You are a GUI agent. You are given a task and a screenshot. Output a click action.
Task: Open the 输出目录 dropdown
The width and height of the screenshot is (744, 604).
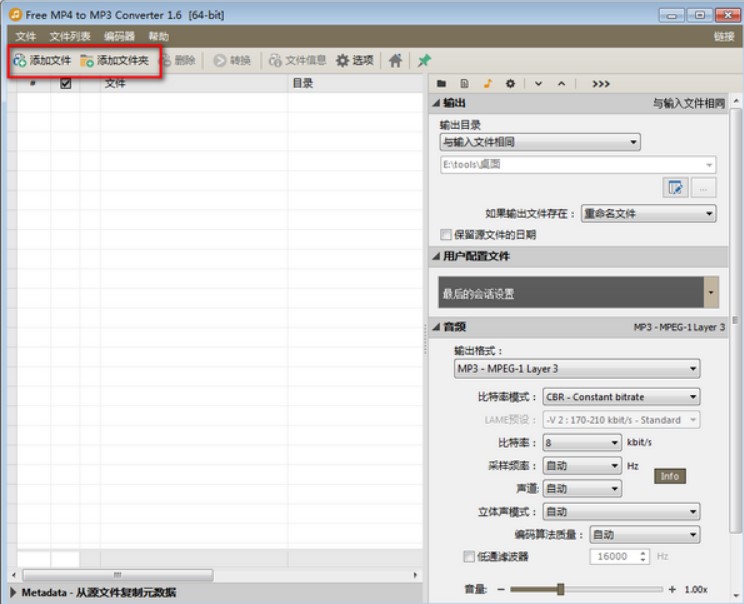click(x=540, y=142)
